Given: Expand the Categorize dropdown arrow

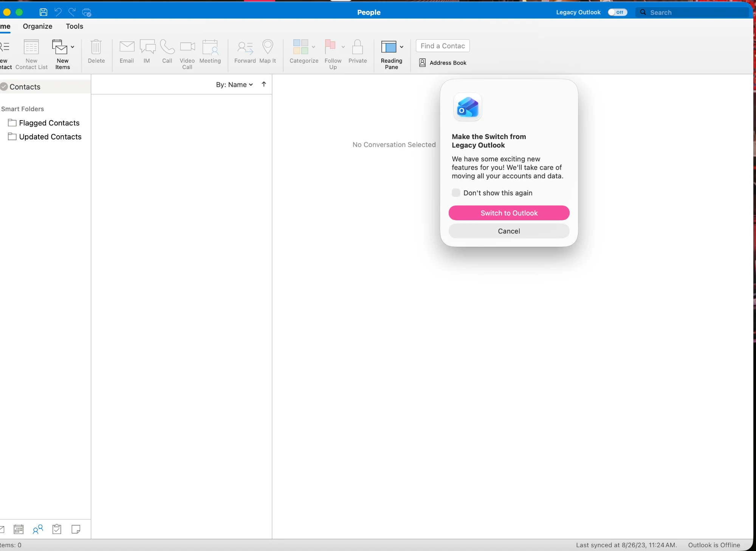Looking at the screenshot, I should tap(313, 47).
